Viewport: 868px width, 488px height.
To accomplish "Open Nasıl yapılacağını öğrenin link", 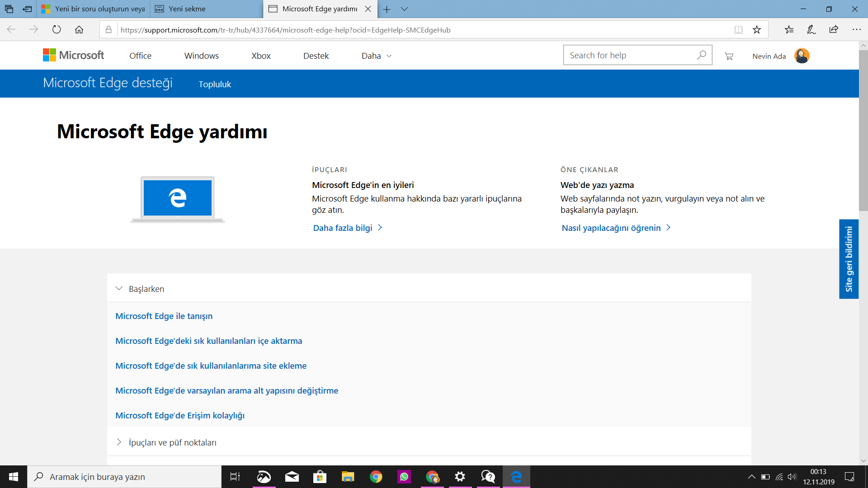I will coord(616,228).
